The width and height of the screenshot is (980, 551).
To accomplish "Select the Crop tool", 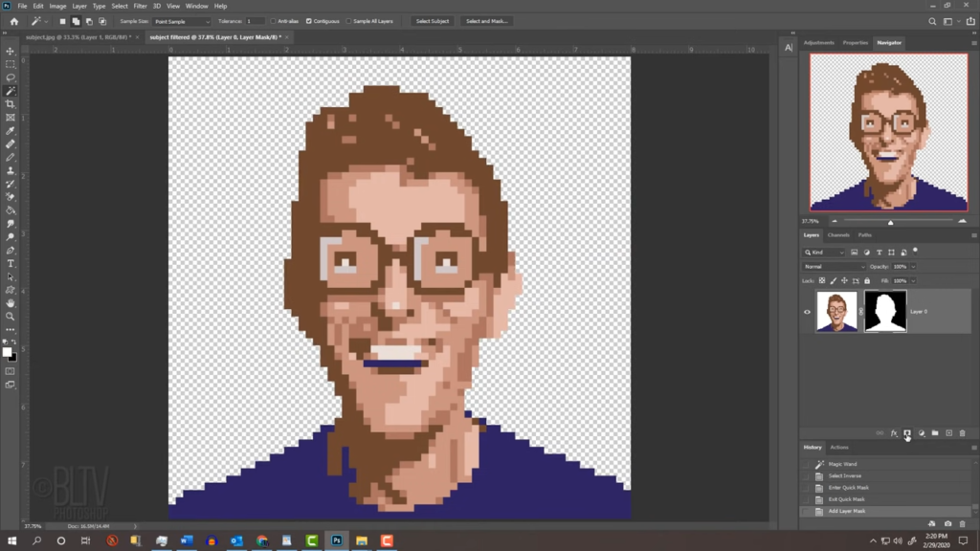I will coord(11,104).
